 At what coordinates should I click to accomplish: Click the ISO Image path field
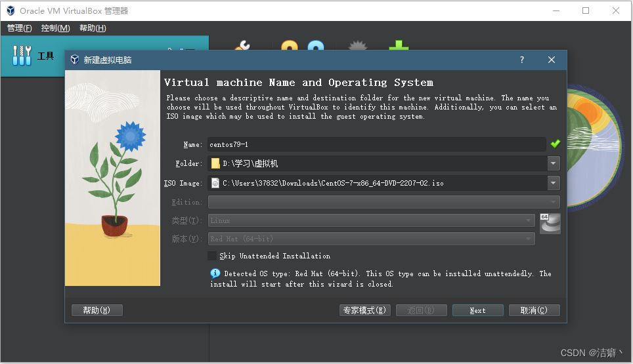(x=378, y=183)
